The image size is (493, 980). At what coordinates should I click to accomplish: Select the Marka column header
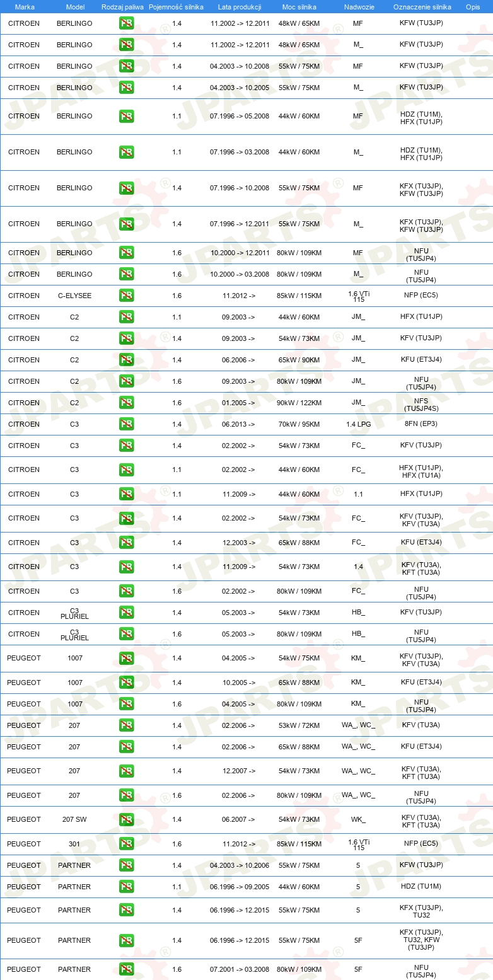pyautogui.click(x=25, y=6)
